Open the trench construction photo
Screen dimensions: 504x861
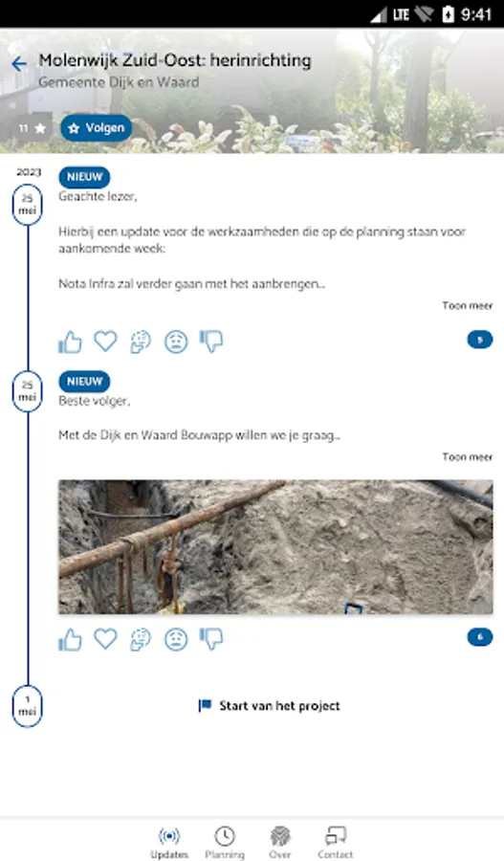[x=275, y=547]
